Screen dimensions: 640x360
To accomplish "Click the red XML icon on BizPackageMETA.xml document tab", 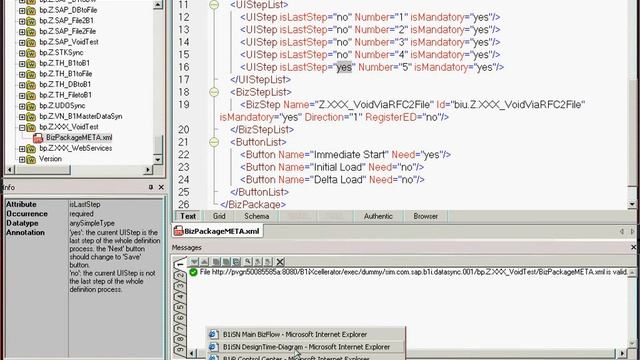I will [x=178, y=231].
